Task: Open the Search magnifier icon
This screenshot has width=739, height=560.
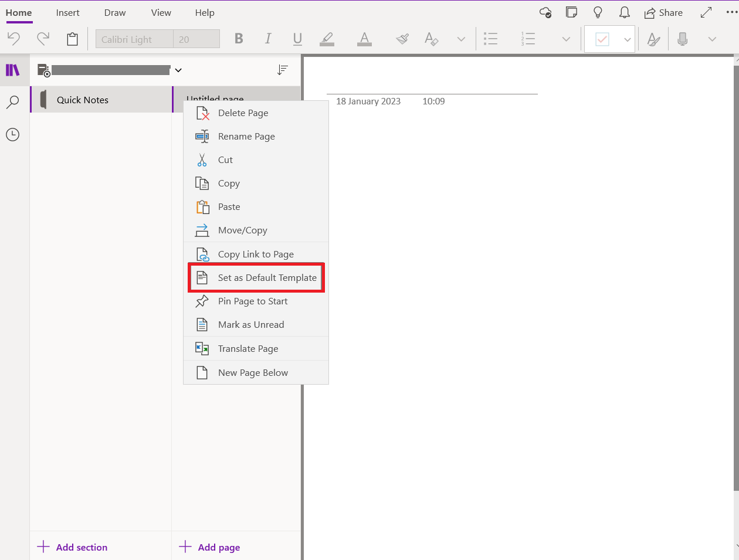Action: click(12, 103)
